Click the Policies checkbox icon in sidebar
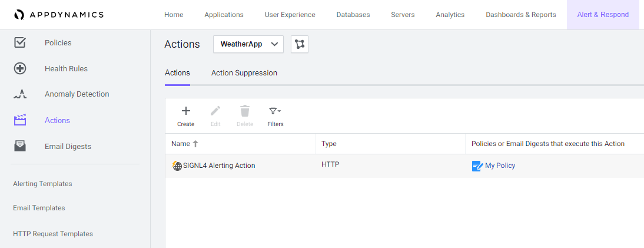Image resolution: width=644 pixels, height=248 pixels. [19, 42]
